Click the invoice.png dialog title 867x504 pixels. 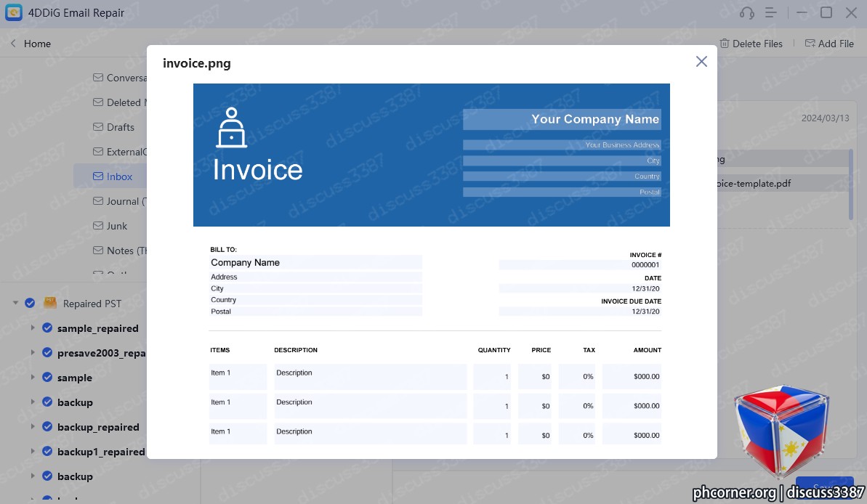click(x=197, y=64)
